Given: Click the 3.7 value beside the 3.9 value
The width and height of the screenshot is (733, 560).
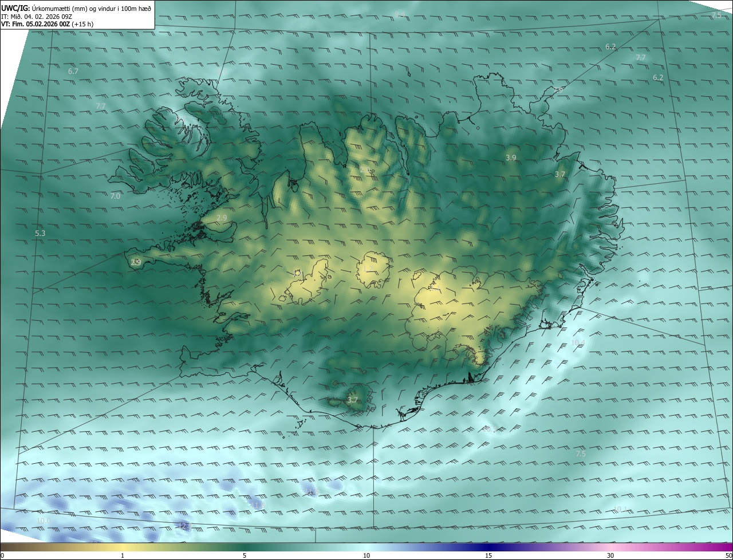Looking at the screenshot, I should (560, 174).
